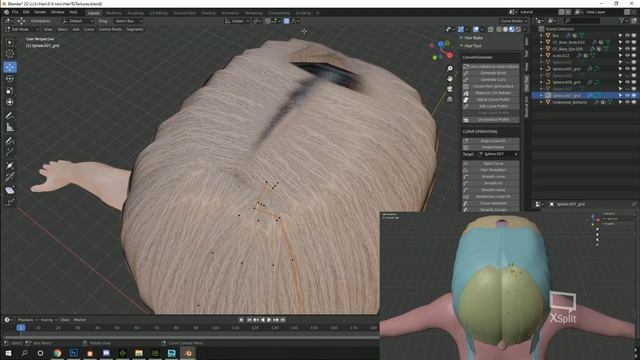Open the Render menu

(x=40, y=13)
